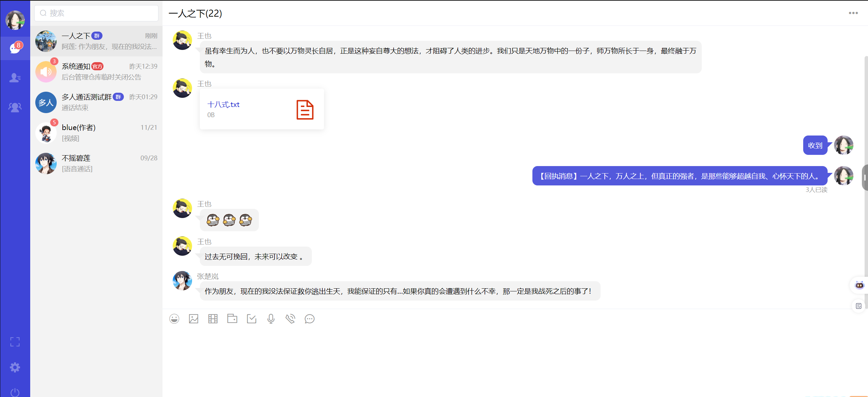Click the notes floating icon at right
This screenshot has height=397, width=868.
(x=858, y=306)
